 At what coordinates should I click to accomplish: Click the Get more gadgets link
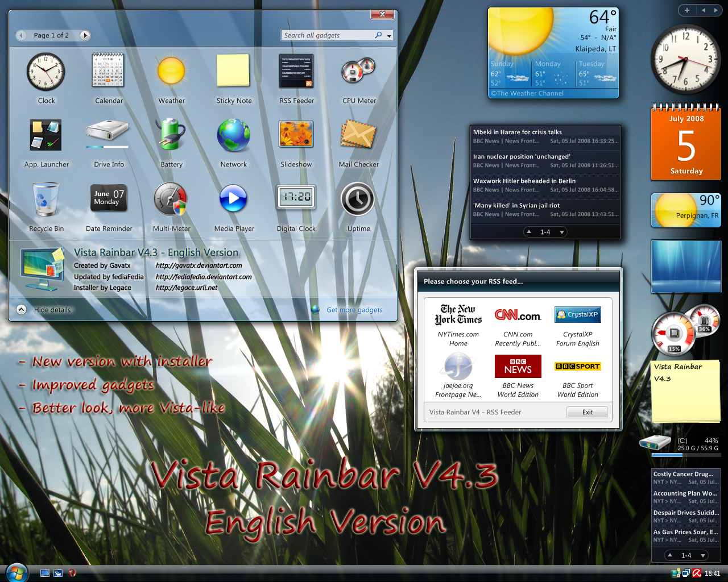(x=354, y=310)
